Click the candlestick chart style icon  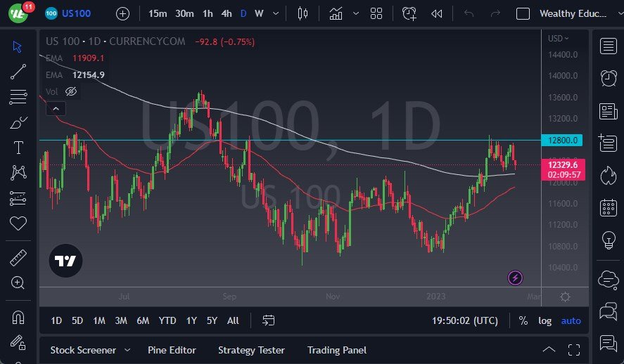(x=303, y=13)
